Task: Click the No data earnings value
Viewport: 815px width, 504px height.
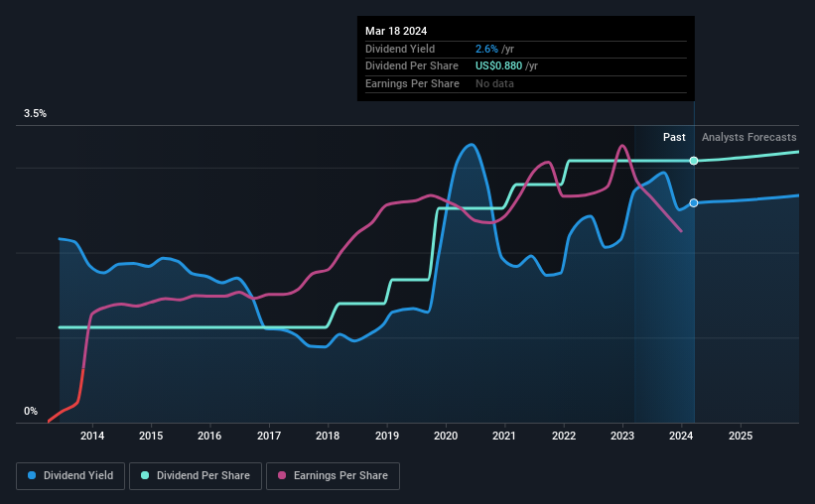Action: pyautogui.click(x=494, y=83)
